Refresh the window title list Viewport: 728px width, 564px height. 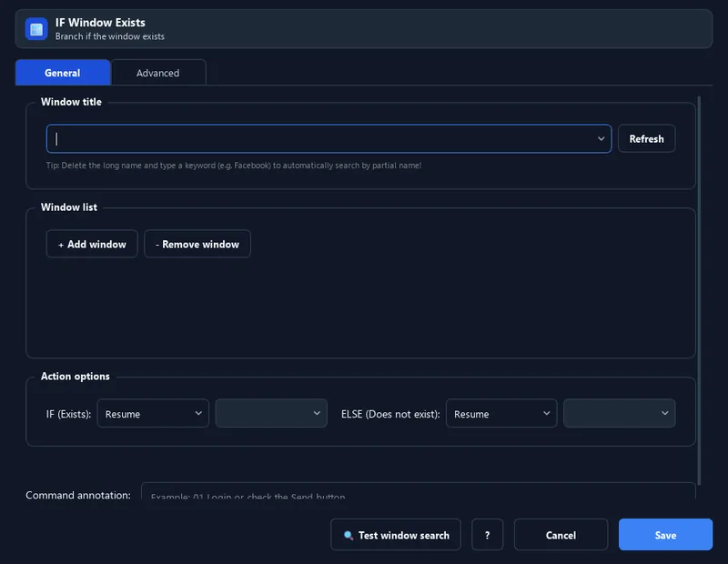[x=646, y=138]
